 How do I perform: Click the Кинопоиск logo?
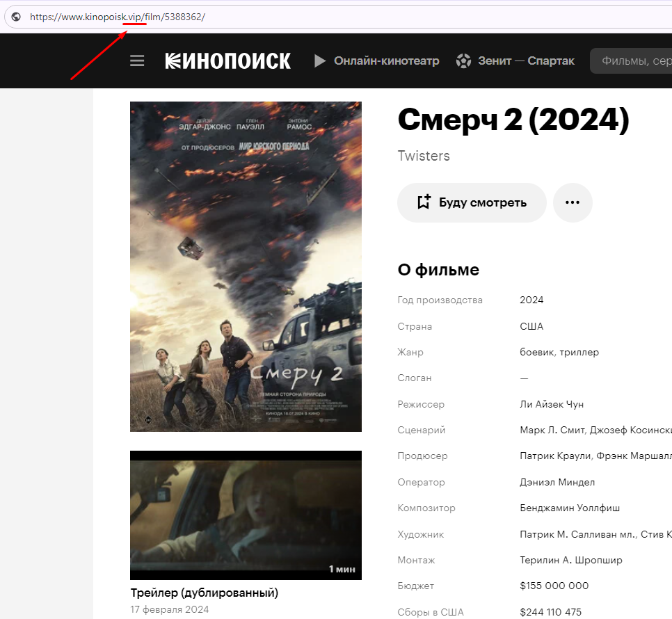[228, 61]
